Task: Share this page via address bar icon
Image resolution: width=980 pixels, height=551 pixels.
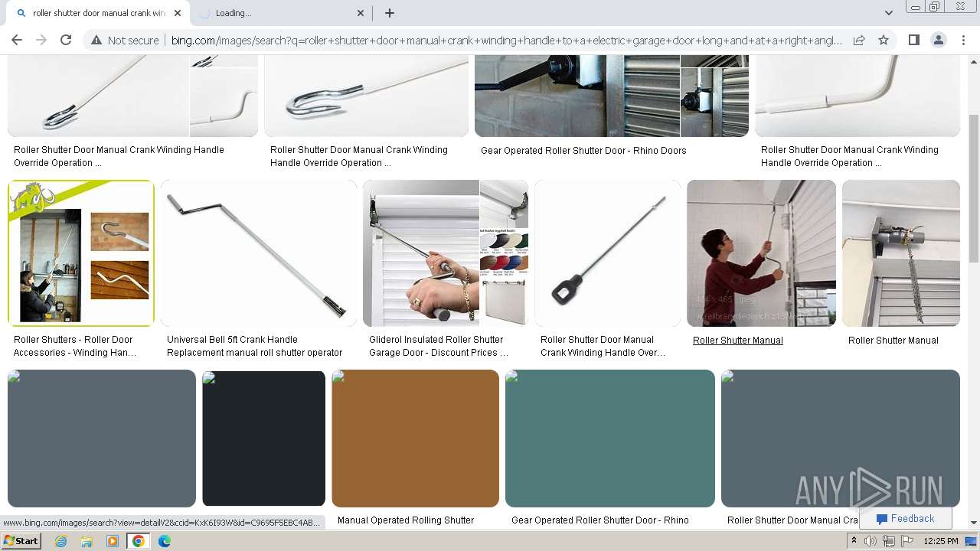Action: 859,40
